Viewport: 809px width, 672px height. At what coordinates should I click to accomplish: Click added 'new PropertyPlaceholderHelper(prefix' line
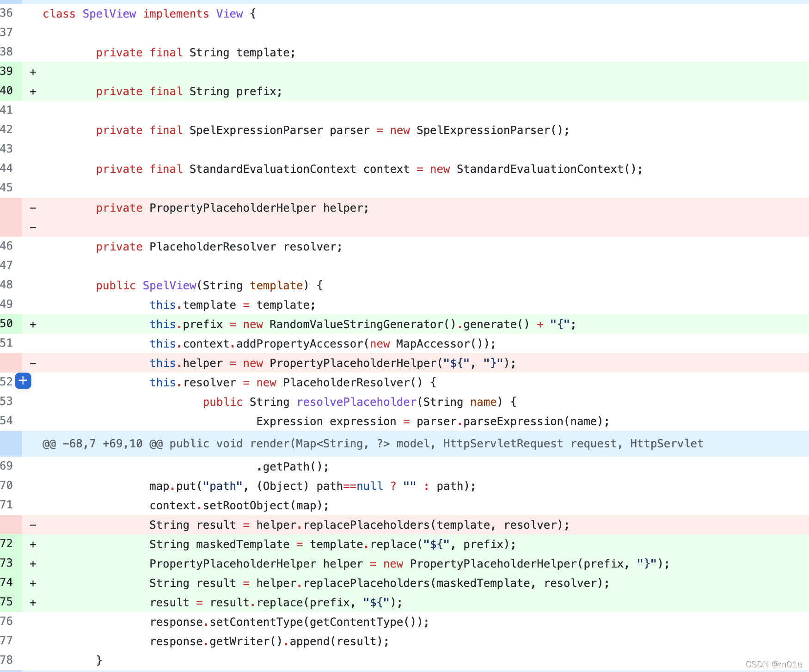point(410,564)
